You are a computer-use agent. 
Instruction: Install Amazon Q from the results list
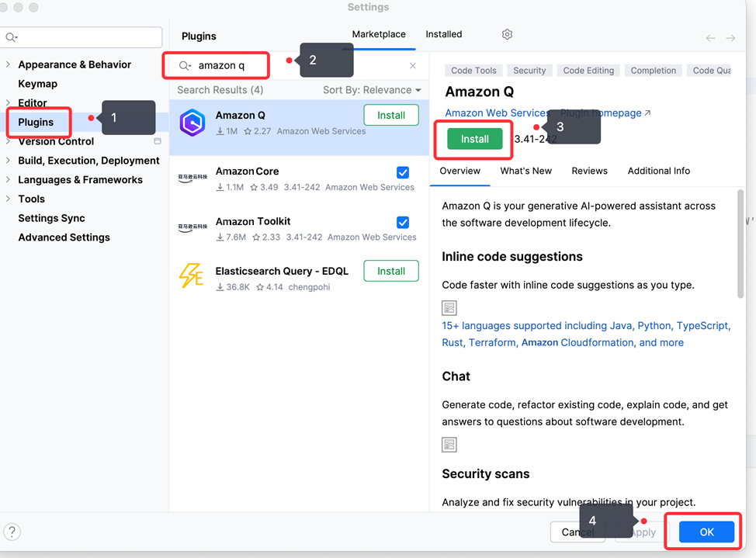pyautogui.click(x=391, y=116)
